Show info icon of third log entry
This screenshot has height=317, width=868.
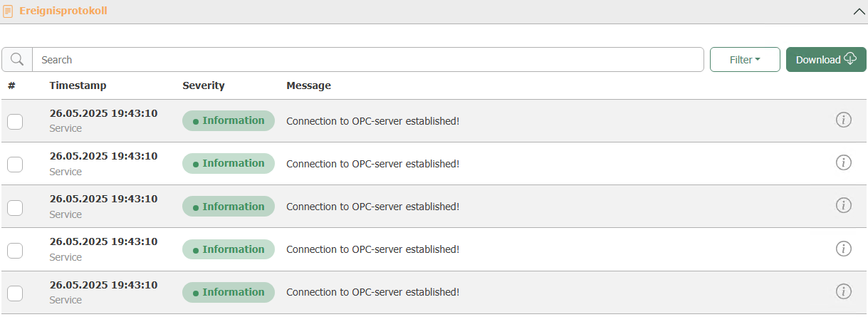click(844, 205)
